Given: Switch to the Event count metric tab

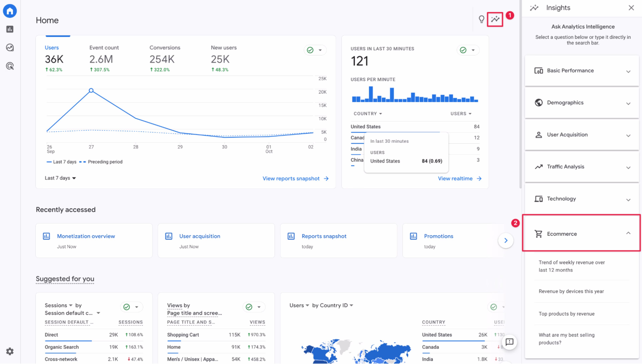Looking at the screenshot, I should [x=104, y=47].
